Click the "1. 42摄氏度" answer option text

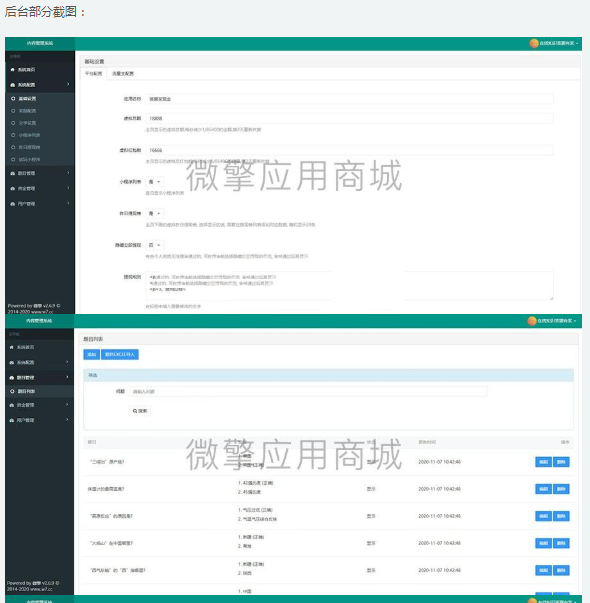pos(255,483)
